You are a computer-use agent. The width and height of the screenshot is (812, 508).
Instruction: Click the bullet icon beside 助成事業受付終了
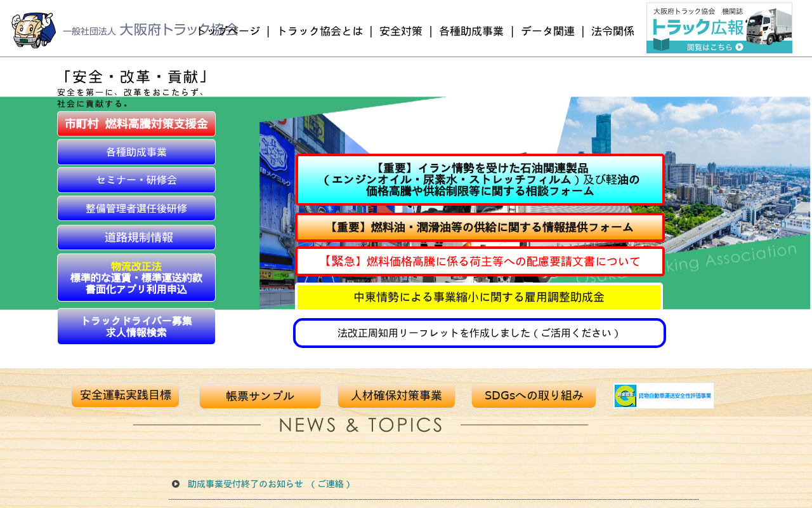176,484
